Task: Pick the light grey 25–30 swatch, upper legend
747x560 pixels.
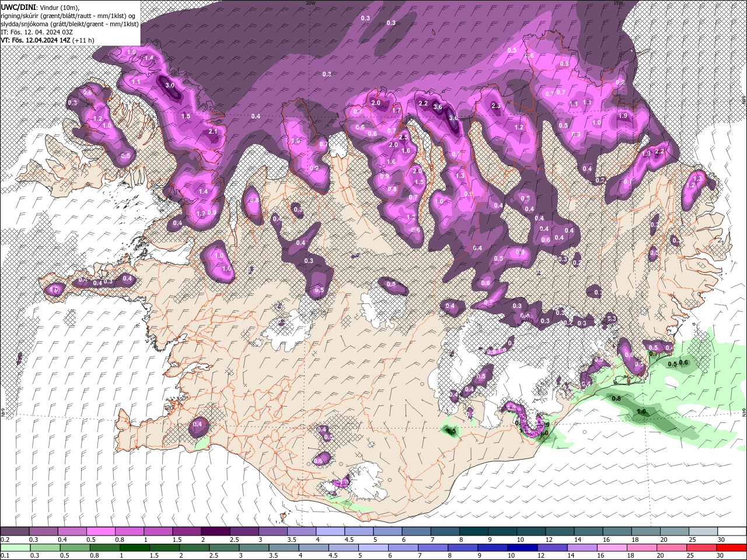Action: pos(703,531)
